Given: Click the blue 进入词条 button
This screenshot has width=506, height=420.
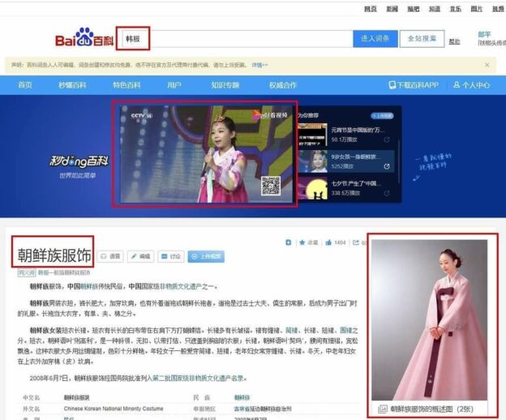Looking at the screenshot, I should point(375,39).
